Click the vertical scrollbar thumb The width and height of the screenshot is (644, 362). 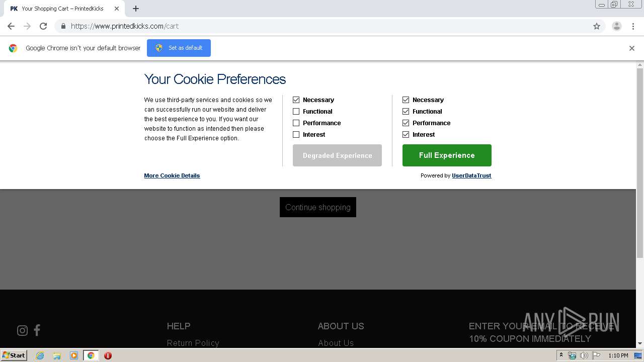tap(640, 163)
